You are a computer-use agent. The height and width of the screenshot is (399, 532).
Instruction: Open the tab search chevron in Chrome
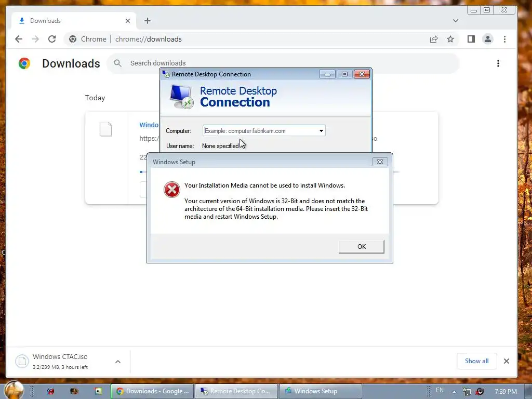click(455, 21)
